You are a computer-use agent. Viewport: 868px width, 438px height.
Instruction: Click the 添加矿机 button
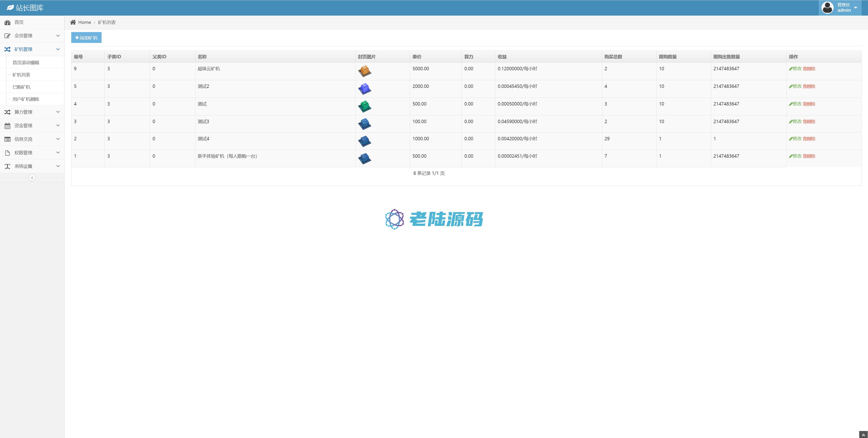(86, 38)
